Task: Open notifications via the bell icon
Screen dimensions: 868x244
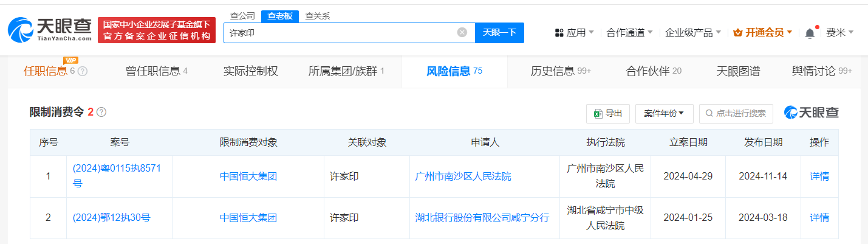Action: point(810,33)
